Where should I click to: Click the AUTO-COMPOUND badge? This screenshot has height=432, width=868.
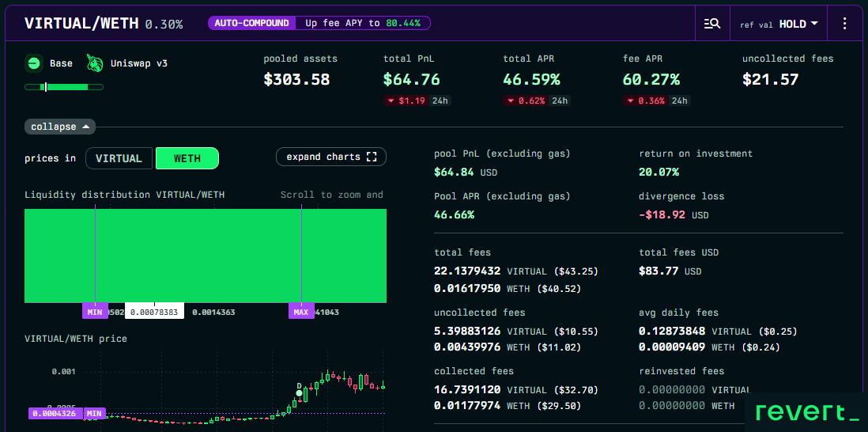(x=252, y=23)
